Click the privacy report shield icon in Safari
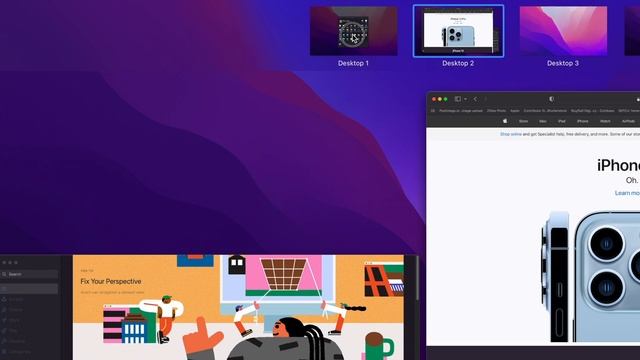Screen dimensions: 640x360 pyautogui.click(x=551, y=99)
